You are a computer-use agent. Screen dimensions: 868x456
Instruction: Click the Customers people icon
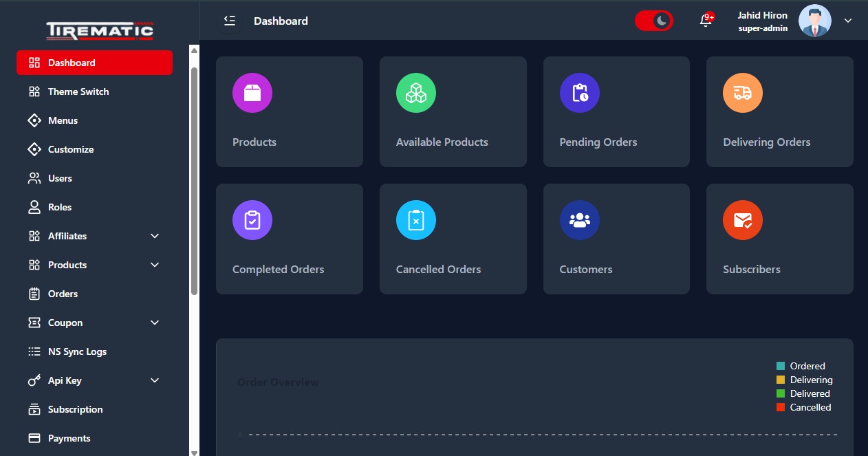click(580, 220)
